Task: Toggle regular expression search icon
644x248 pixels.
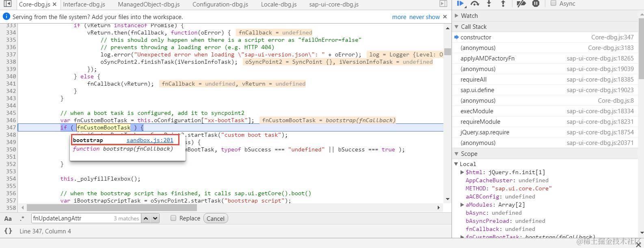Action: click(x=22, y=218)
